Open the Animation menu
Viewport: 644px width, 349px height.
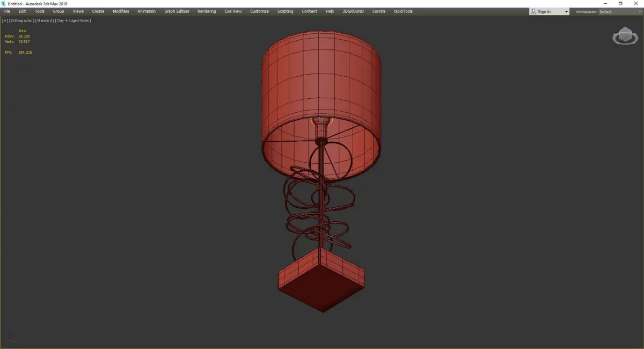[x=147, y=11]
